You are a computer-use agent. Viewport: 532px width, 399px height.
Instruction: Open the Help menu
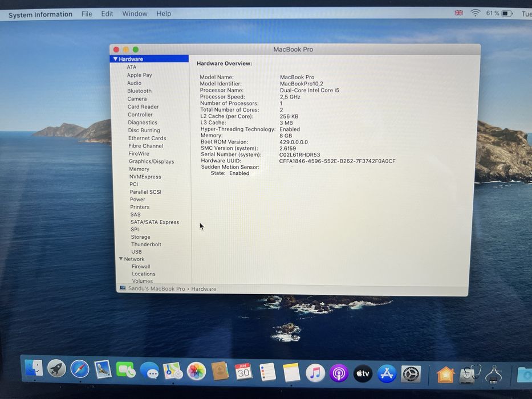(x=164, y=14)
